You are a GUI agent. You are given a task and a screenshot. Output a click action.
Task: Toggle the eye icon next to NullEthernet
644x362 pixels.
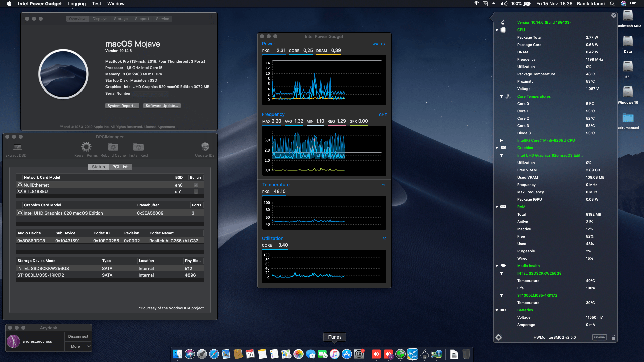(20, 185)
